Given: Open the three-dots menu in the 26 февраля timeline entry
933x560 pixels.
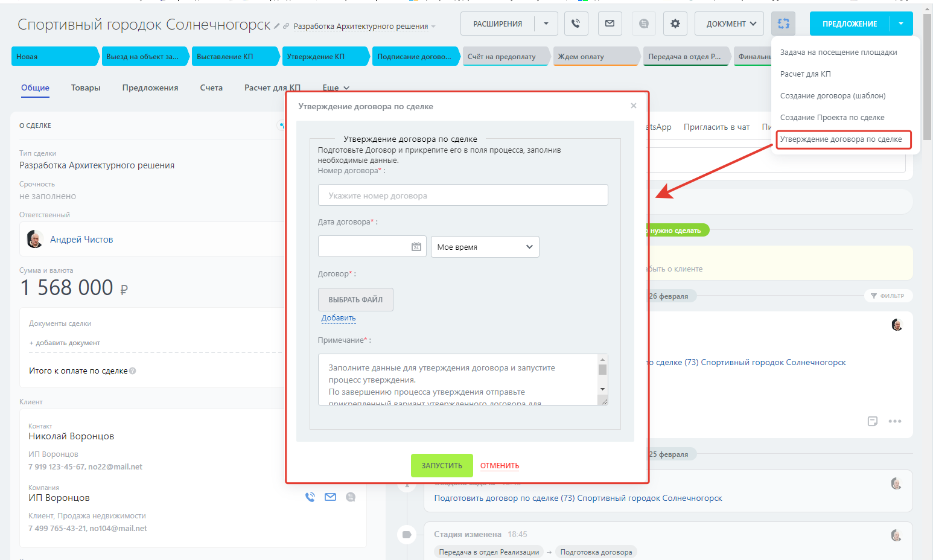Looking at the screenshot, I should tap(895, 421).
